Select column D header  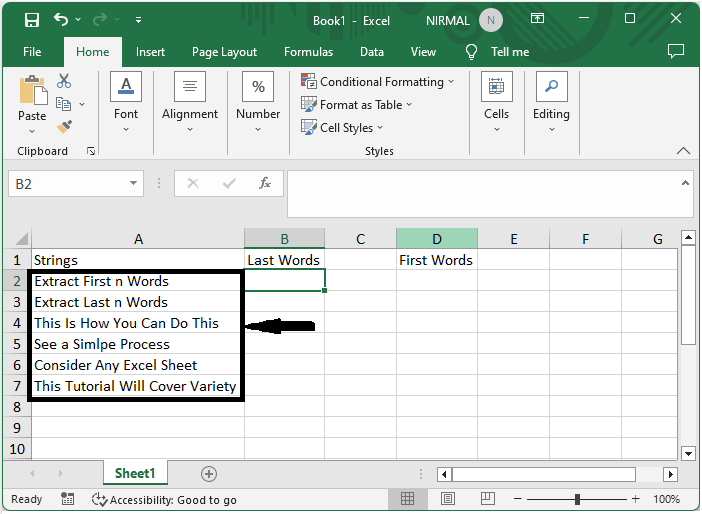pos(437,239)
